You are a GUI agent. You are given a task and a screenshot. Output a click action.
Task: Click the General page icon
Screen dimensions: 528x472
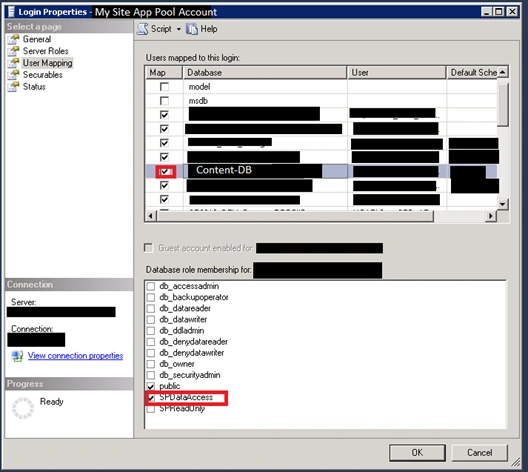tap(13, 39)
